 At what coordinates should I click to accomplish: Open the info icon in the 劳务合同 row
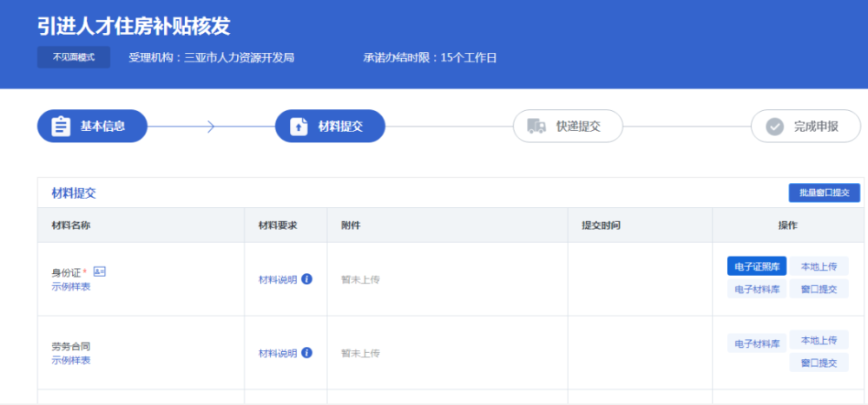pyautogui.click(x=306, y=353)
